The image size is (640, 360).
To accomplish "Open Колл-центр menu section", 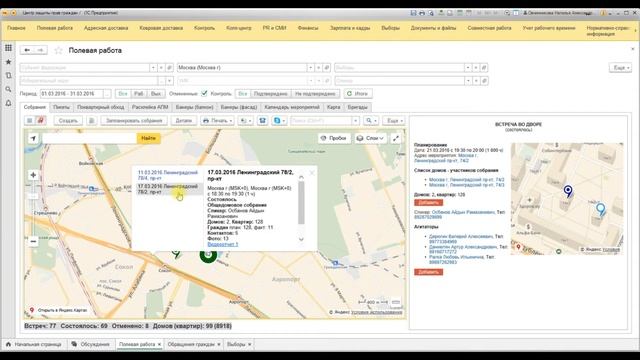I will tap(239, 28).
